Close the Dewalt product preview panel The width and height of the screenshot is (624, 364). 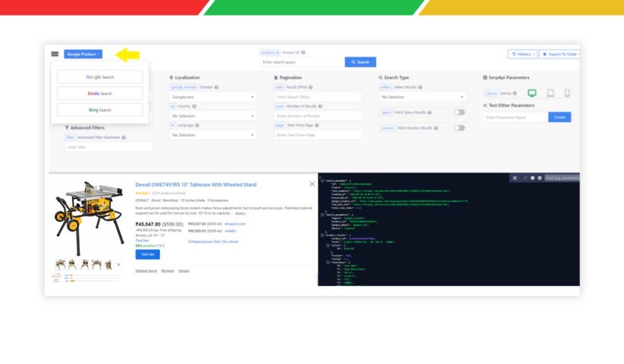tap(312, 184)
